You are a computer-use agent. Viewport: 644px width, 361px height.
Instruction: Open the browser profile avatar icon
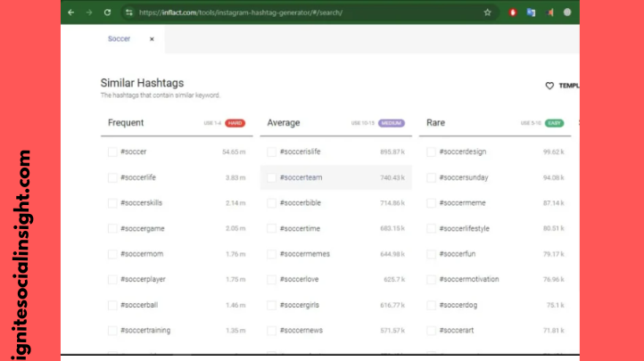pos(567,12)
